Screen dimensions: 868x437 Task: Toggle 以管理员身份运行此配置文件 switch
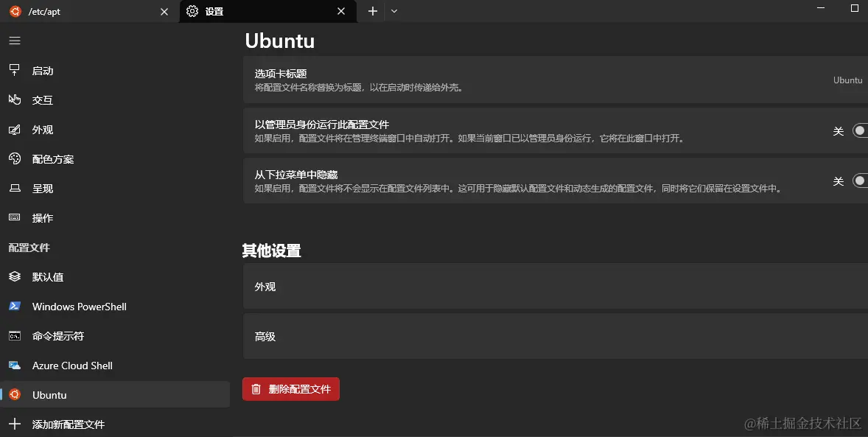[860, 130]
